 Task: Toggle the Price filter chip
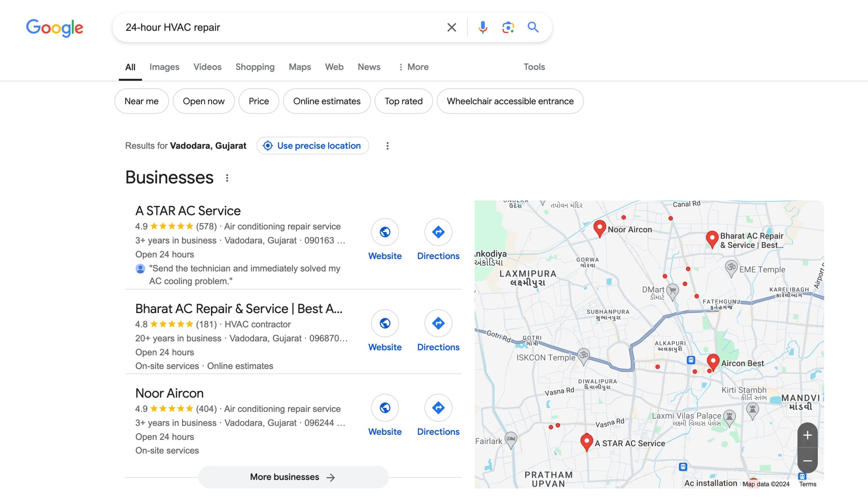coord(259,101)
